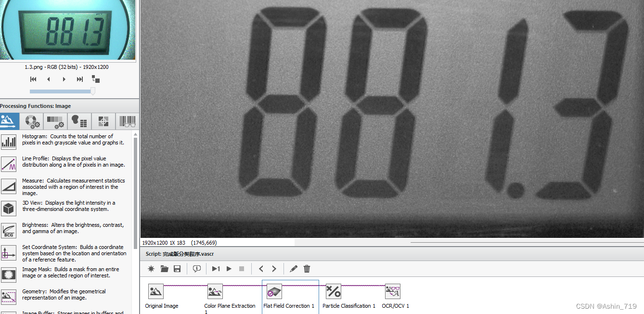The width and height of the screenshot is (644, 314).
Task: Save the current script
Action: pyautogui.click(x=177, y=269)
